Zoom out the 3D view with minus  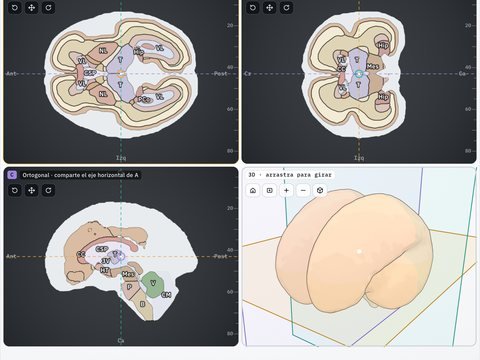(303, 190)
